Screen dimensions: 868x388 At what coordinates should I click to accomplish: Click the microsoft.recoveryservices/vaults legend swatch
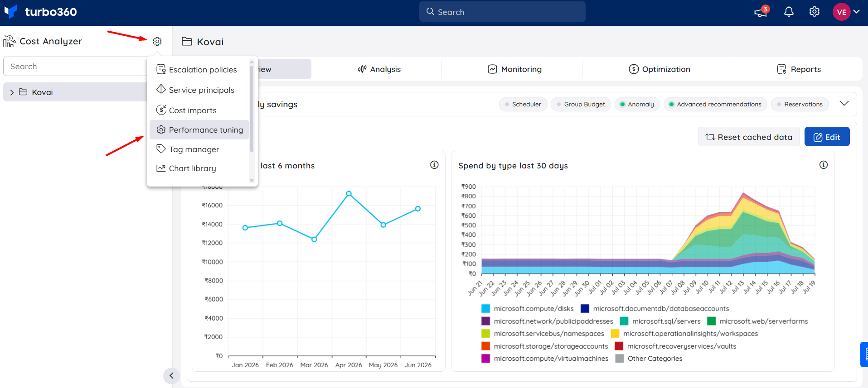[x=619, y=346]
